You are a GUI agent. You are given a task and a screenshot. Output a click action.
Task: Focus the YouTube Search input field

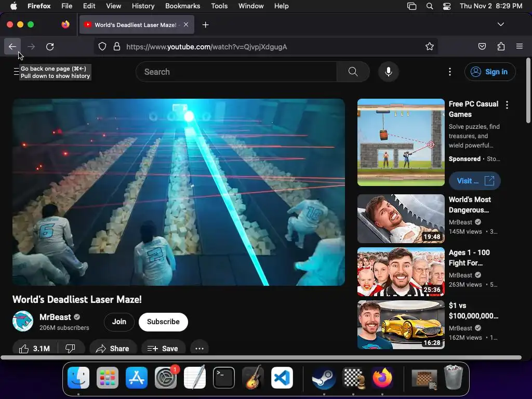tap(236, 72)
